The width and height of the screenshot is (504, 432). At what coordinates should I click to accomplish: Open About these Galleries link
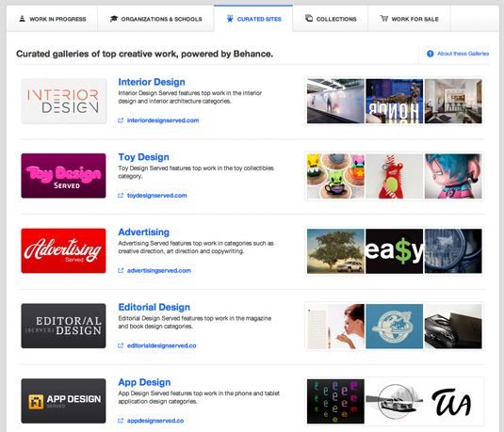tap(463, 54)
